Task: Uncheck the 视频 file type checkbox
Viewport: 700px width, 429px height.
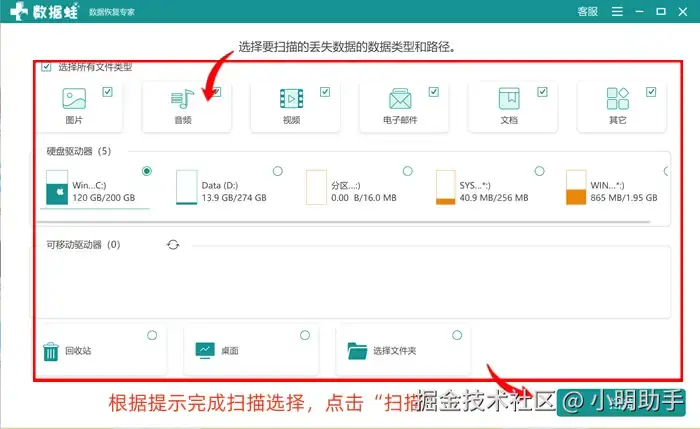Action: 325,92
